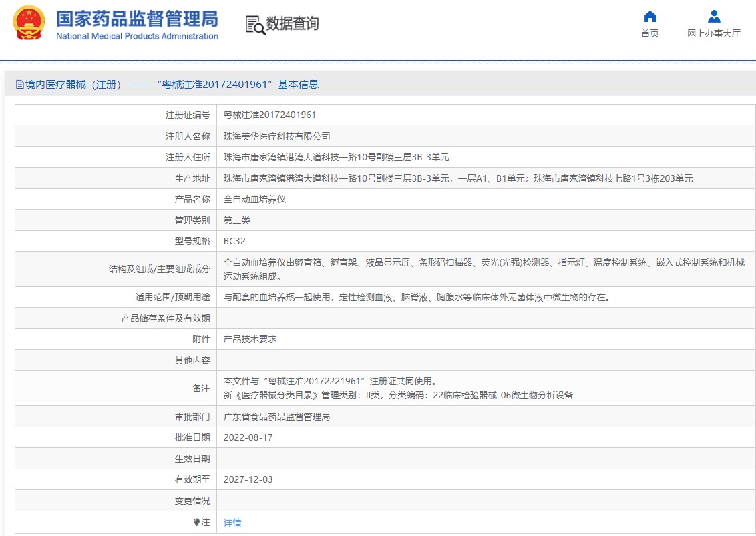Select the 适用范围/预期用途 value text
The height and width of the screenshot is (536, 756).
[x=418, y=298]
